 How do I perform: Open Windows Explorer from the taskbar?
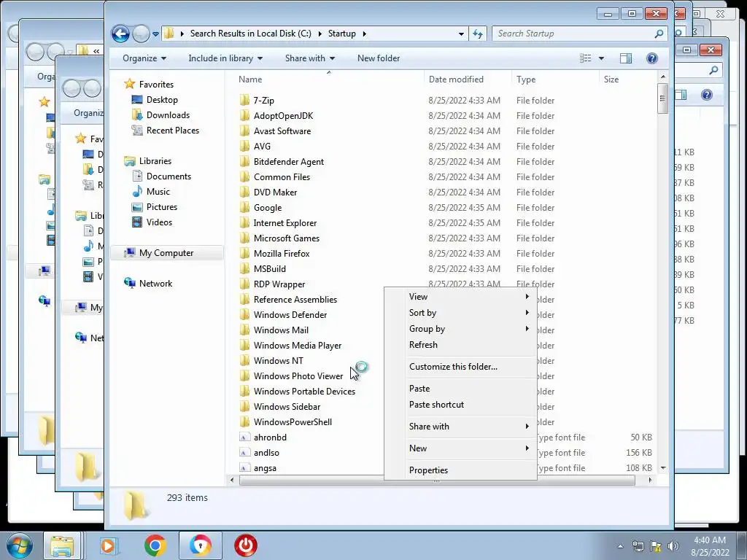(62, 545)
